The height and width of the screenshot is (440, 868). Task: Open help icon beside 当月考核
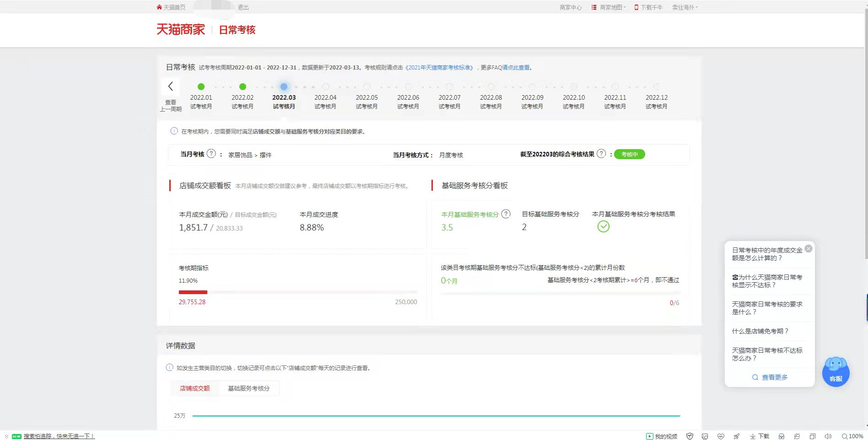pyautogui.click(x=211, y=154)
